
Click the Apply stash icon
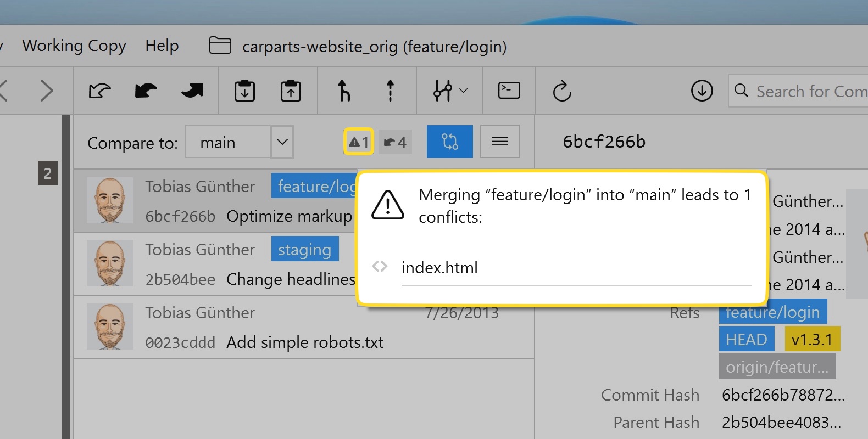pyautogui.click(x=291, y=91)
